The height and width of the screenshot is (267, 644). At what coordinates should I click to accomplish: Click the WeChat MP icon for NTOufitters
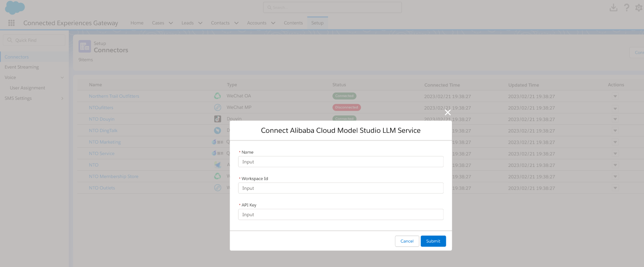[217, 107]
